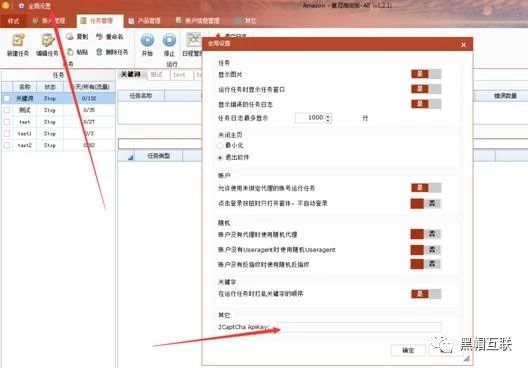Click the 重命名 (rename) toolbar icon
The width and height of the screenshot is (528, 368).
coord(99,37)
